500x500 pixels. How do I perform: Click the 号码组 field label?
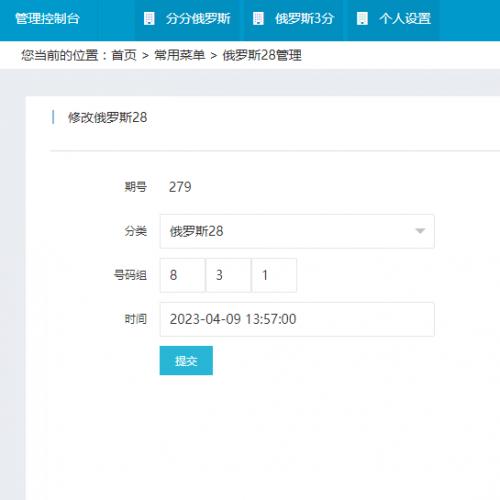click(130, 275)
